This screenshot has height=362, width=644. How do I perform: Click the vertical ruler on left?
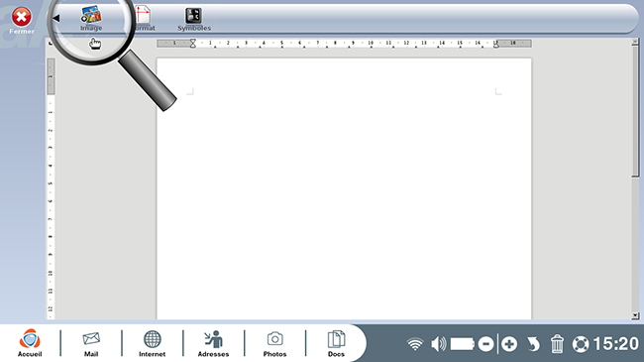coord(51,189)
